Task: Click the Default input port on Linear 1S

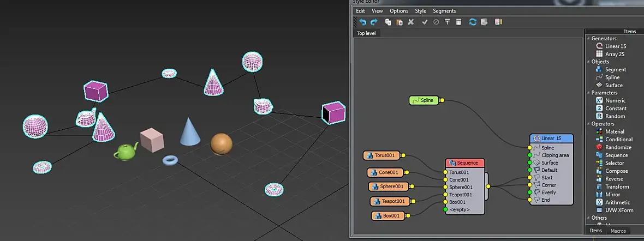Action: [x=530, y=170]
